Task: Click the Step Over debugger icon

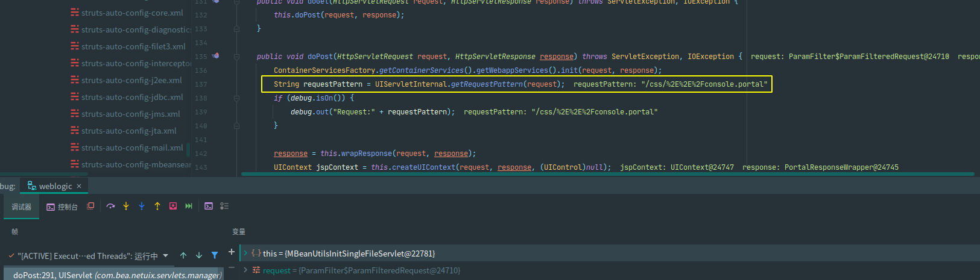Action: click(110, 206)
